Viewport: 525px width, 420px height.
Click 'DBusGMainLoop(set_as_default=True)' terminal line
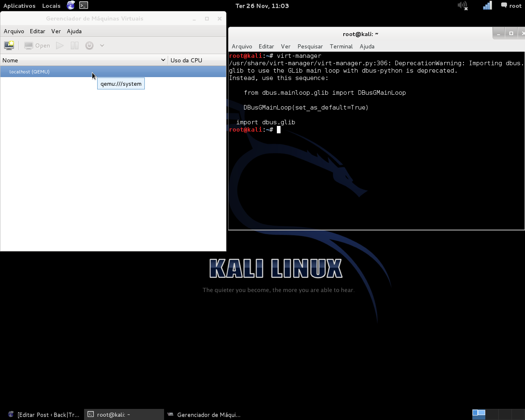click(306, 107)
